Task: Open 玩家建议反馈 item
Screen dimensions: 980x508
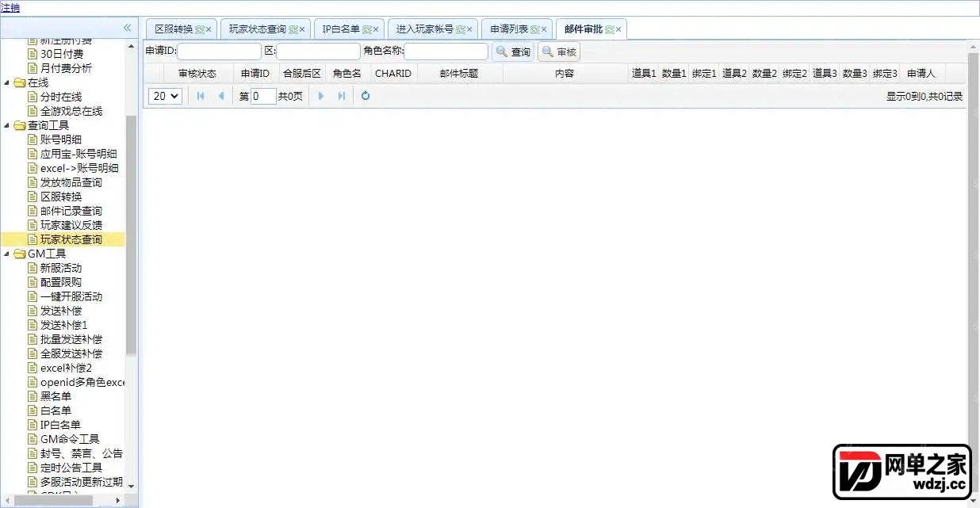Action: tap(71, 225)
